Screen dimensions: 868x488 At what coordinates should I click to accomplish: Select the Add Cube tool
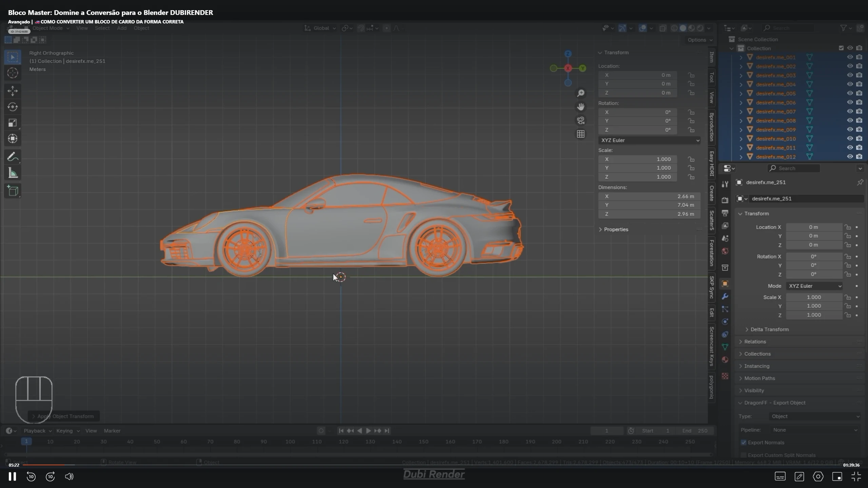13,191
